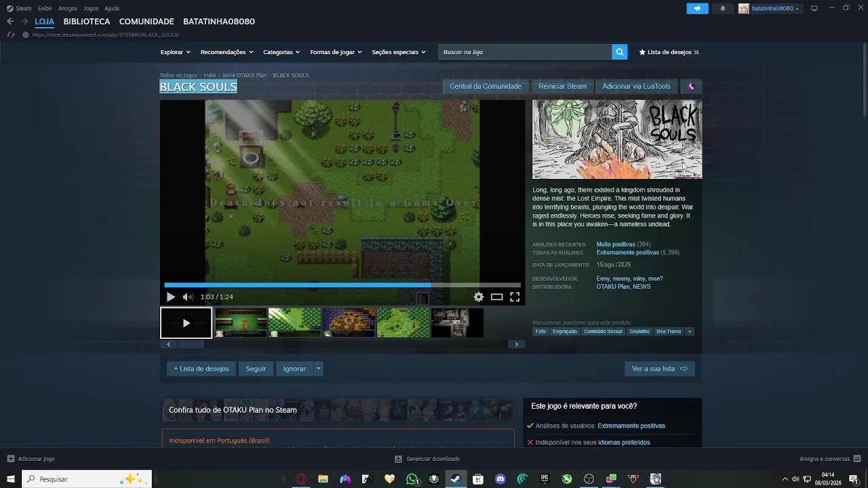Open the Jogos menu
This screenshot has width=868, height=488.
(x=91, y=8)
